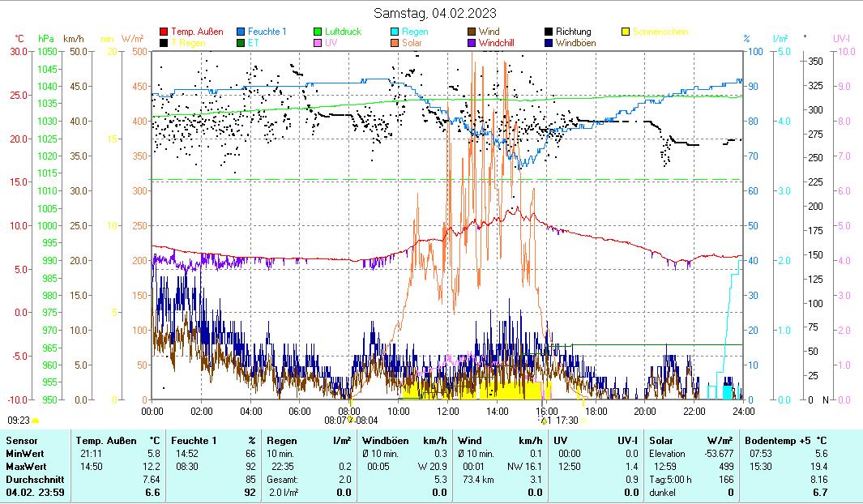The image size is (863, 504).
Task: Click the 17:30 sunset time marker
Action: (x=567, y=421)
